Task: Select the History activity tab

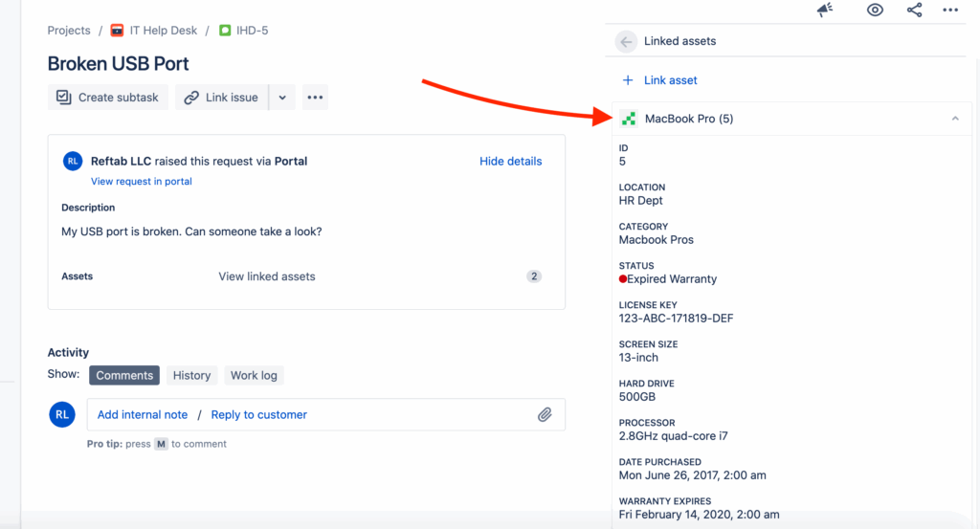Action: (x=191, y=375)
